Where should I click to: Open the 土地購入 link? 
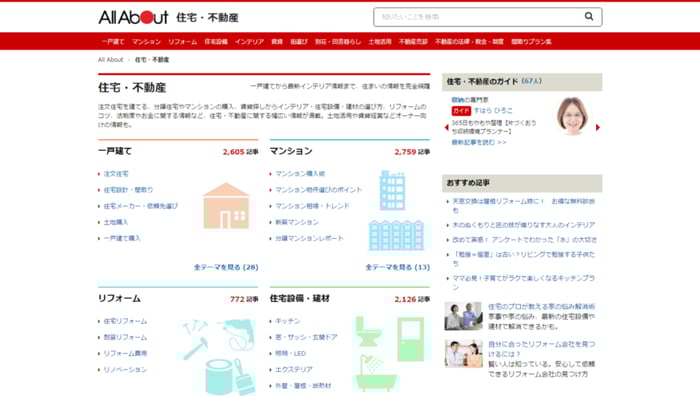(x=116, y=222)
